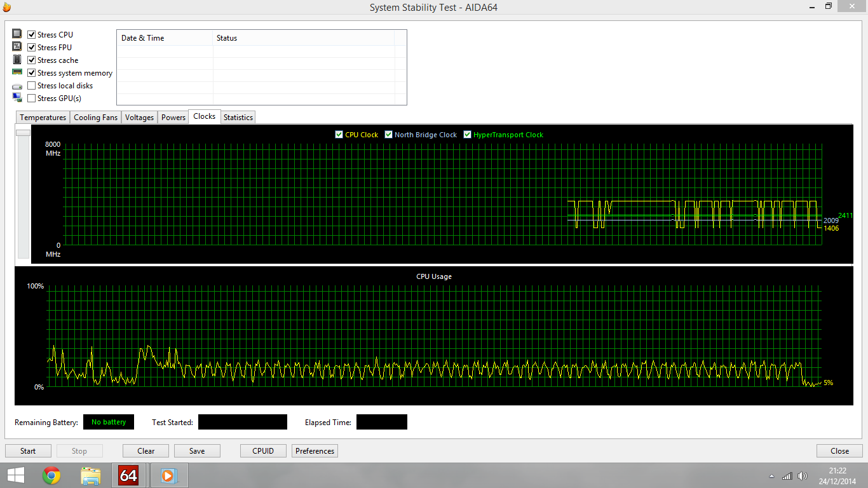Click the Test Started field

click(243, 422)
